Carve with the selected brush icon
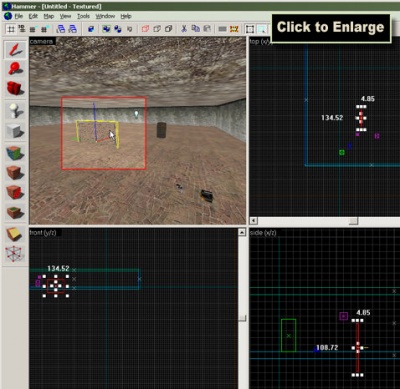 tap(91, 29)
